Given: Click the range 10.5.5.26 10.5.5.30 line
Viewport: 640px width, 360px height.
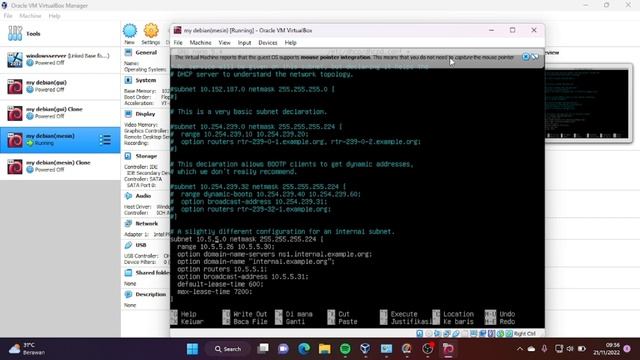Looking at the screenshot, I should [x=226, y=247].
